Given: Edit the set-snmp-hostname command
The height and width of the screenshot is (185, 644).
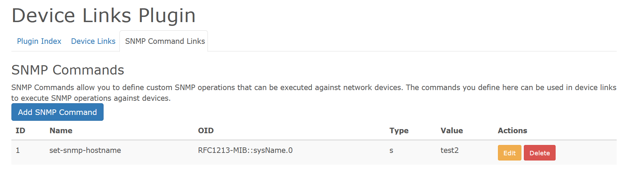Looking at the screenshot, I should (509, 153).
